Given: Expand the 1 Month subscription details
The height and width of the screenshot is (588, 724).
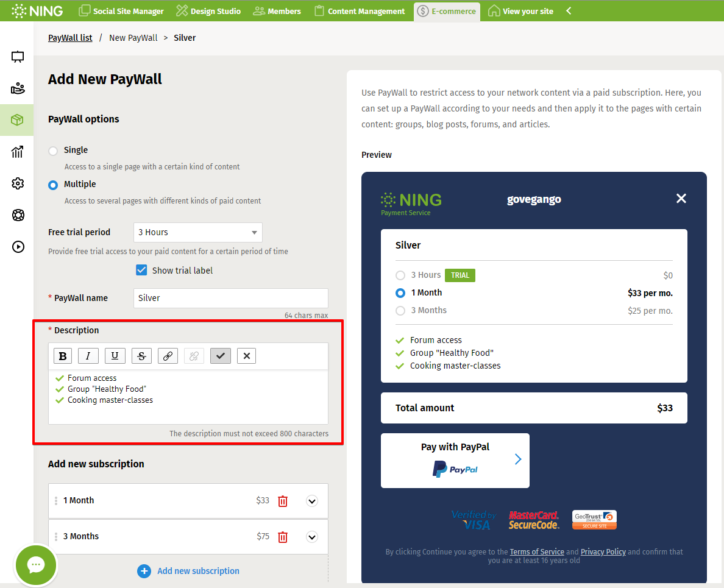Looking at the screenshot, I should pos(312,501).
